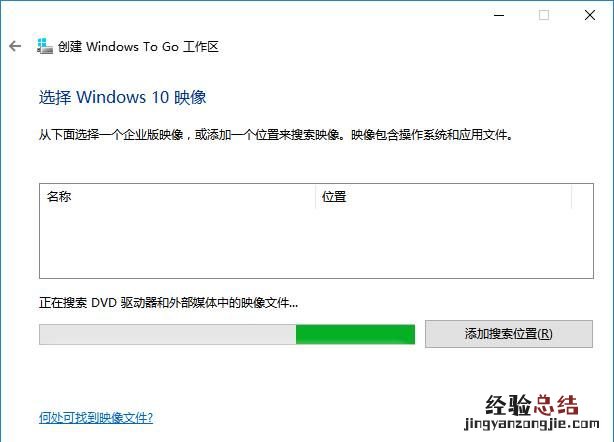Click the gray portion of progress bar
The width and height of the screenshot is (614, 442).
tap(168, 334)
